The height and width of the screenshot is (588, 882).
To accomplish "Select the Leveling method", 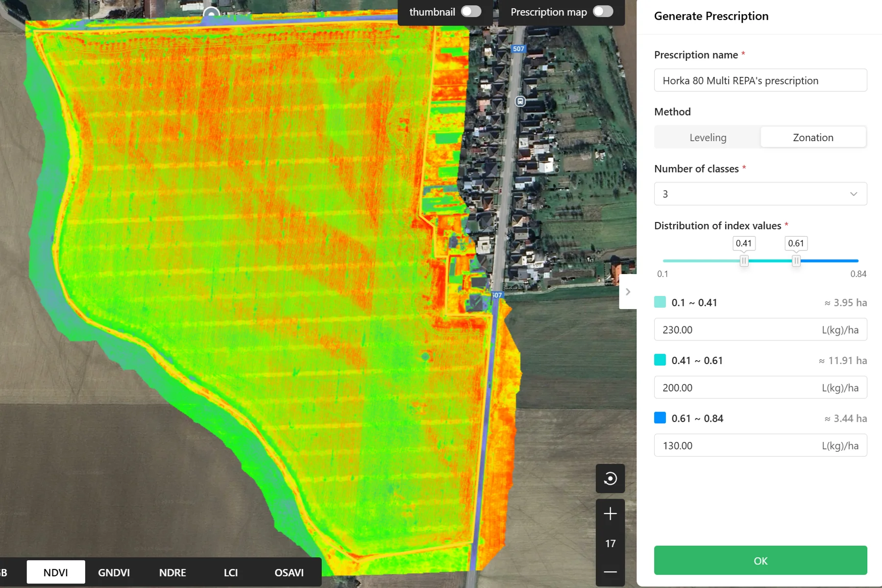I will point(708,138).
